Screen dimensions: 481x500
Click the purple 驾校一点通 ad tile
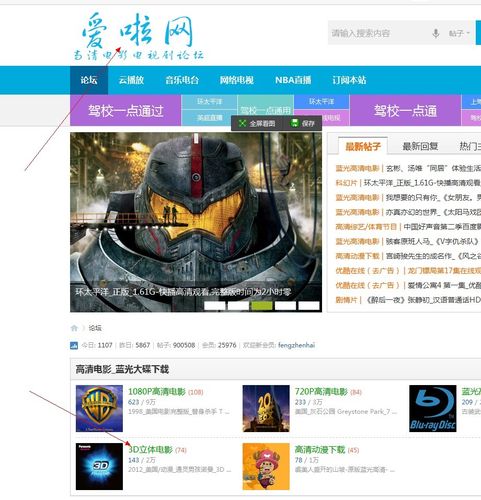[x=405, y=111]
